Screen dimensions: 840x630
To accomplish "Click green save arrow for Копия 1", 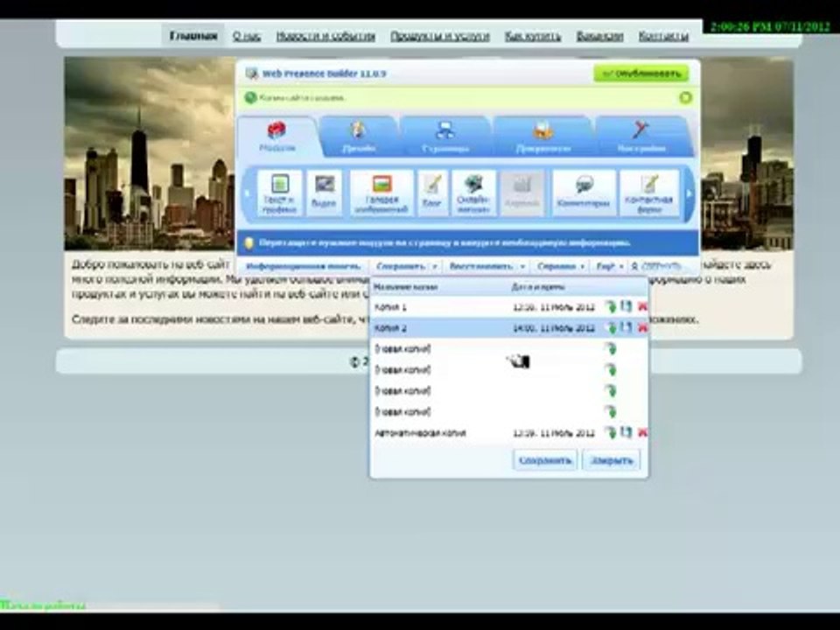I will [x=611, y=307].
